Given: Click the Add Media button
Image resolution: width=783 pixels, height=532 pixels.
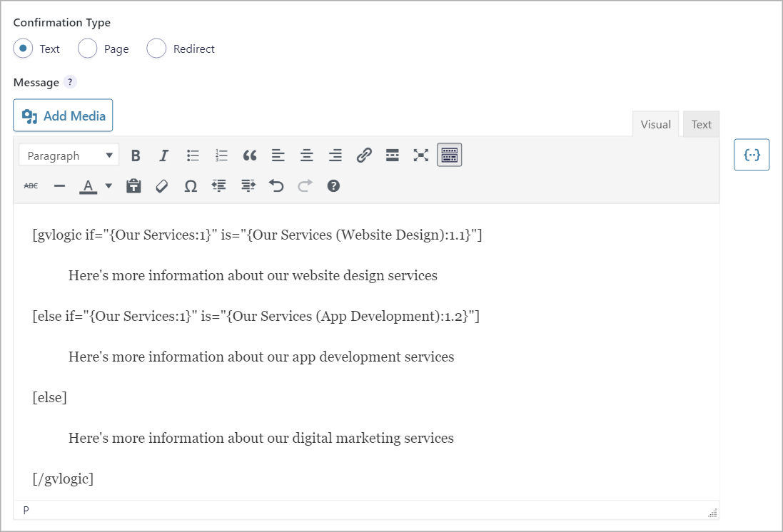Looking at the screenshot, I should pyautogui.click(x=63, y=116).
